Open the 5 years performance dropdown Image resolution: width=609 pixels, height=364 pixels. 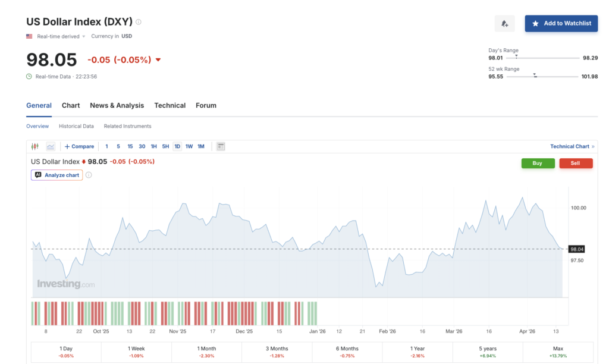486,352
